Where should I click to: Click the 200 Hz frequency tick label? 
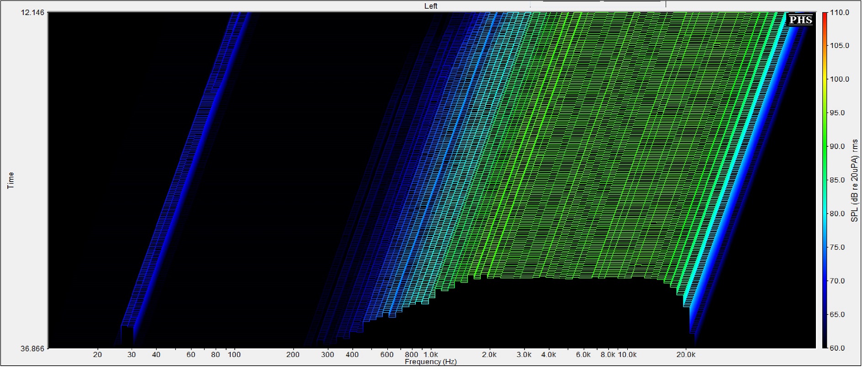(x=293, y=354)
